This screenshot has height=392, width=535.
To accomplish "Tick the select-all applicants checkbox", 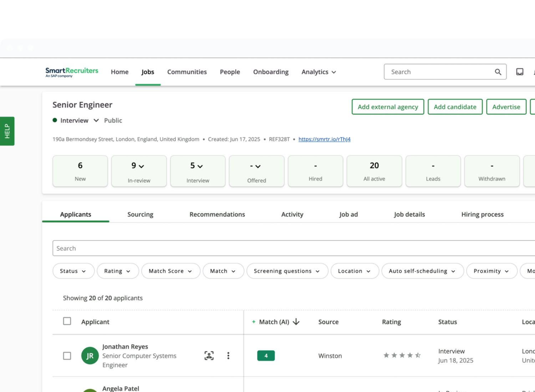I will pos(67,321).
